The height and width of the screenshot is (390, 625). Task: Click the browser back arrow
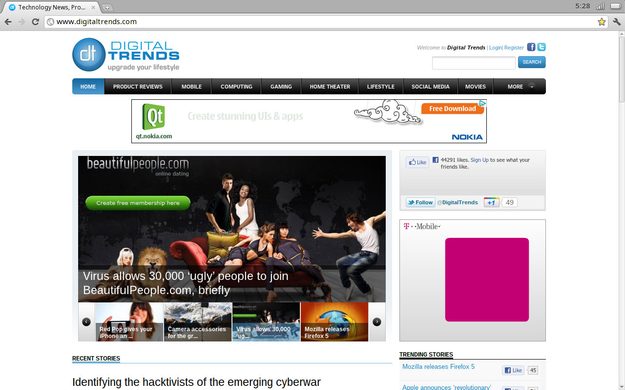[x=8, y=22]
